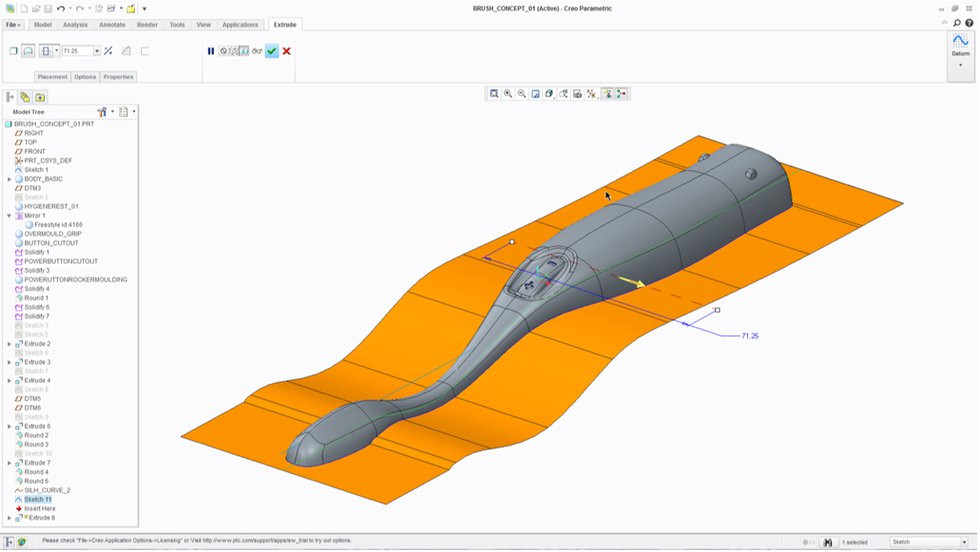Click the glasses preview icon
980x552 pixels.
point(257,51)
